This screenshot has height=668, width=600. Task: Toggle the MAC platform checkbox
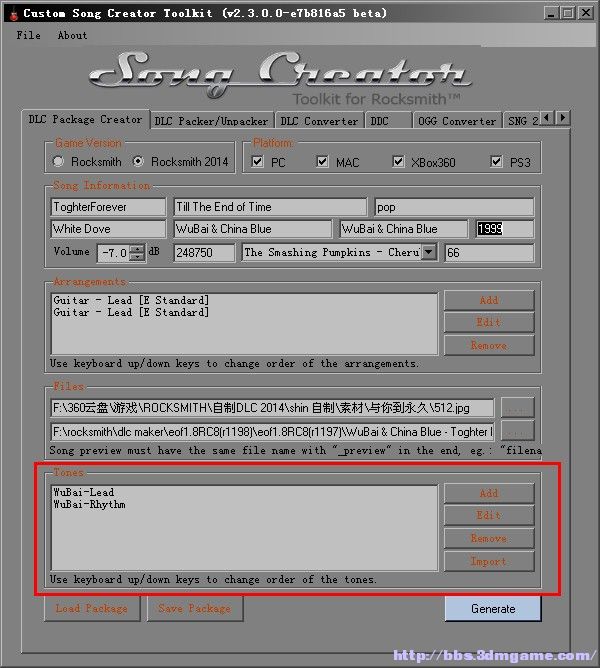(x=322, y=161)
